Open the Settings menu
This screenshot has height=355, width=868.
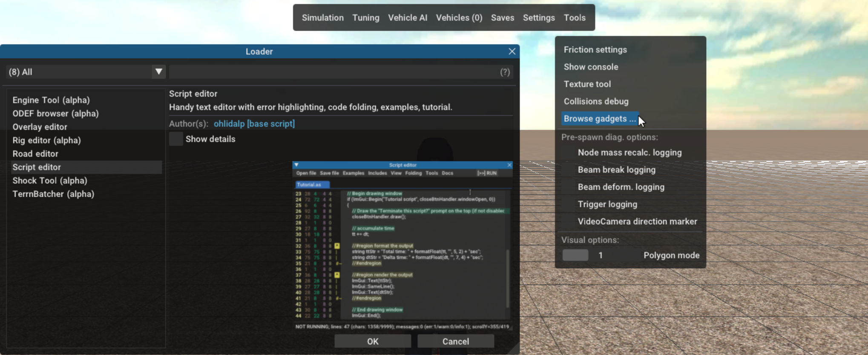[538, 18]
